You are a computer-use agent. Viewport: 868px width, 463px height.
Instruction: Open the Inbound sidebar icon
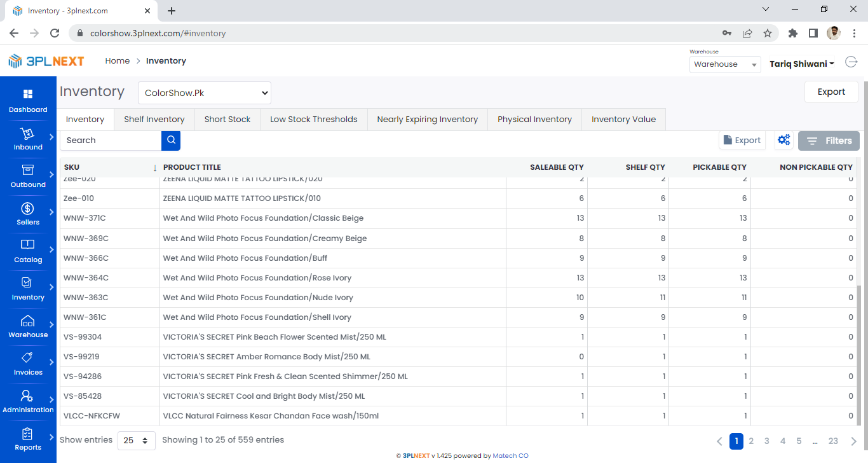coord(28,134)
